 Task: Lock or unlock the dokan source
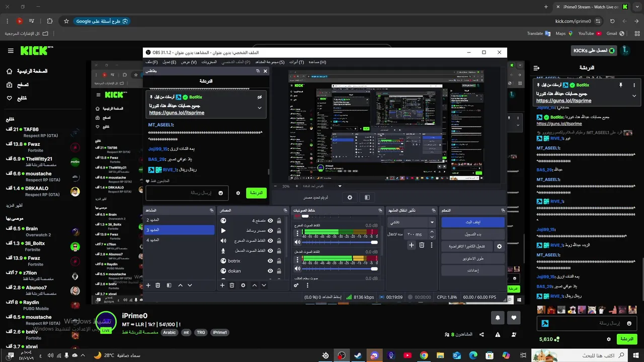[x=279, y=271]
